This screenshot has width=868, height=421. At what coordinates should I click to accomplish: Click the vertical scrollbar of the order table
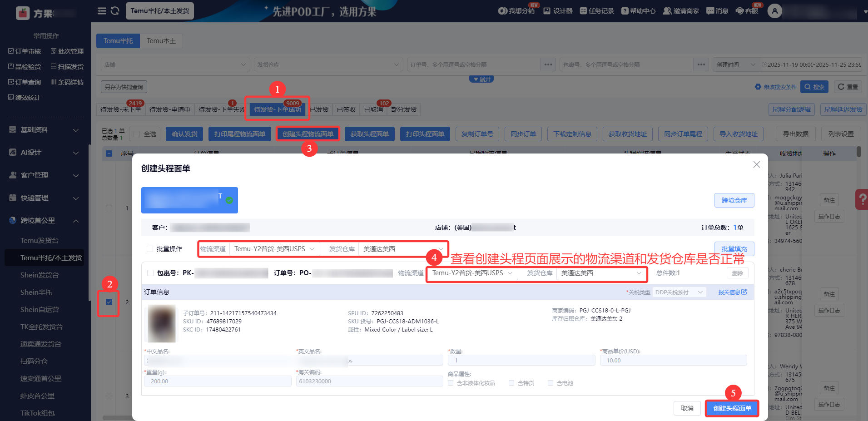coord(858,151)
